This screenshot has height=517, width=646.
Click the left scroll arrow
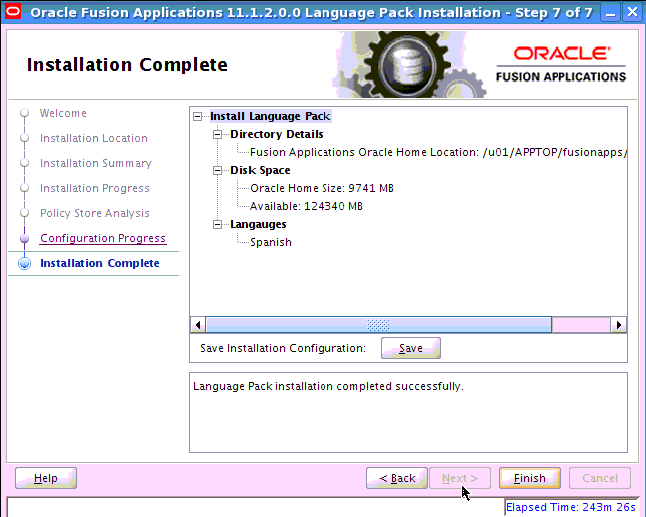click(x=198, y=325)
